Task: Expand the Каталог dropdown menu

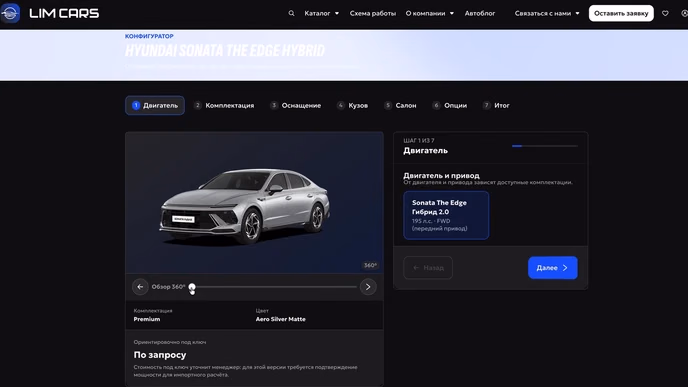Action: click(x=322, y=13)
